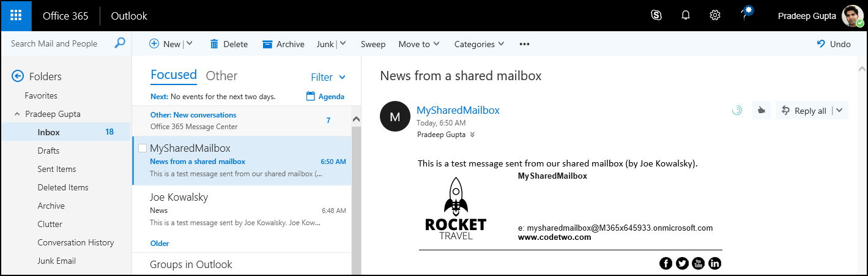Expand the Reply all options arrow

(x=839, y=111)
